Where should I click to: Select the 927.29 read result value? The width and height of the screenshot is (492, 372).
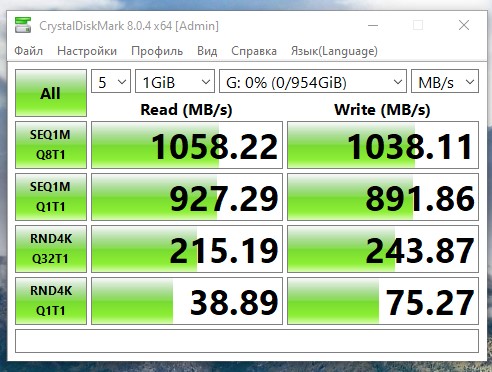(x=187, y=197)
